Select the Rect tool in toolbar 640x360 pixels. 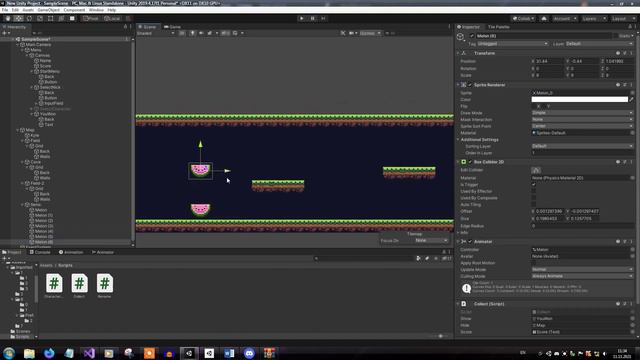click(51, 18)
